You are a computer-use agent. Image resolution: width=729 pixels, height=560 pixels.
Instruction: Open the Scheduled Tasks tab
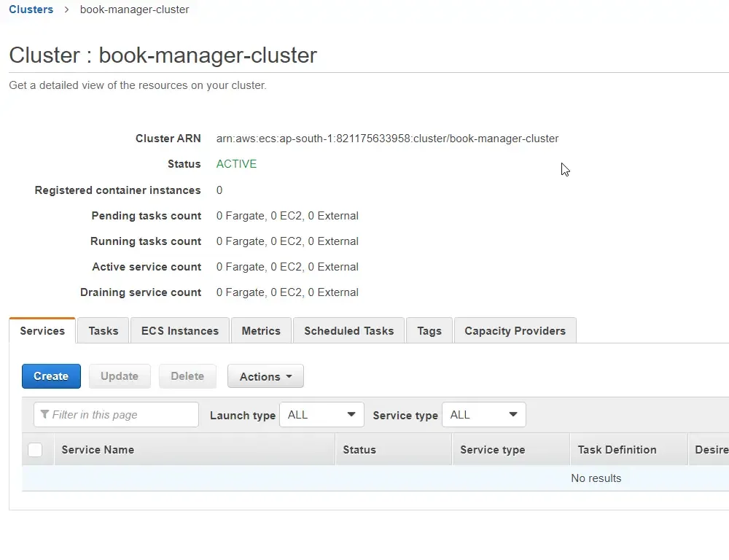coord(348,330)
